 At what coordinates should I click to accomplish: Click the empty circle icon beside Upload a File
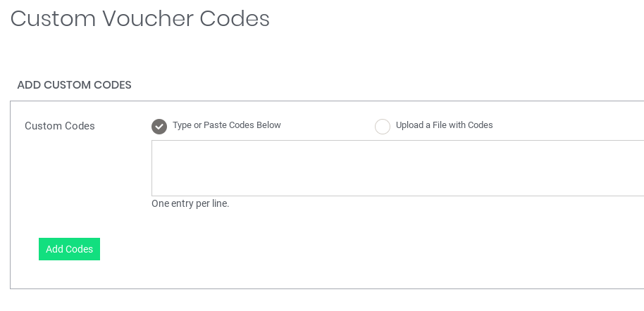(x=383, y=126)
